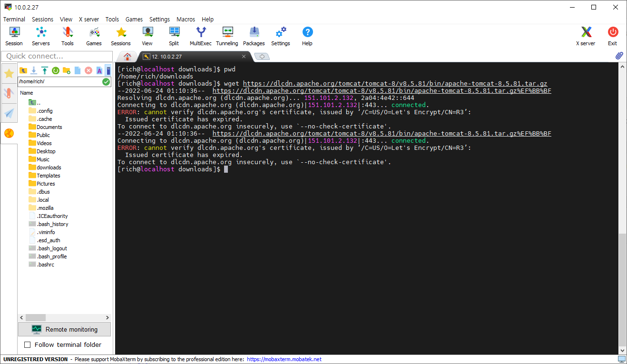
Task: Click the wget tomcat URL in terminal
Action: click(x=395, y=84)
